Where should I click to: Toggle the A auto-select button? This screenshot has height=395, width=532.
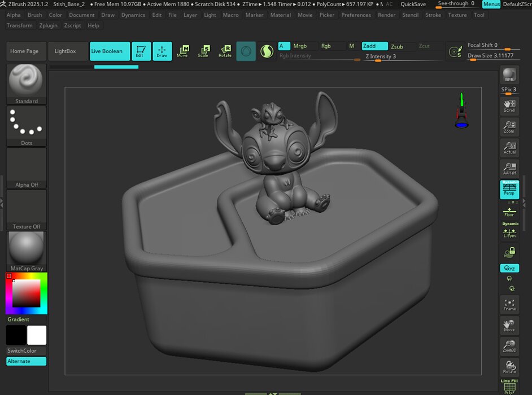(x=284, y=46)
